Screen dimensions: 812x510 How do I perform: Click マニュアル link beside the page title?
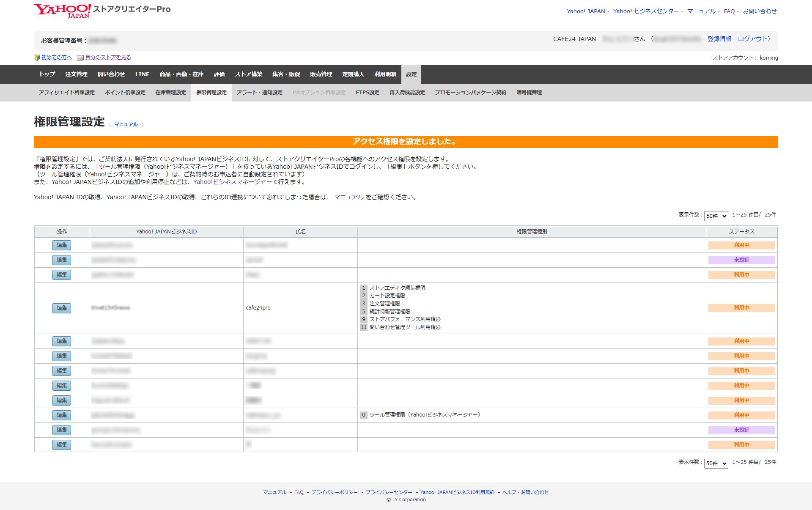[x=126, y=124]
